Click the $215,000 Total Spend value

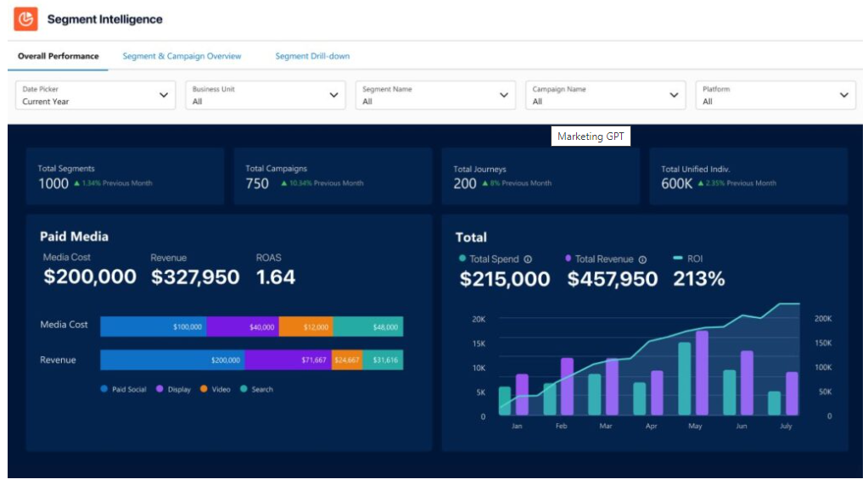point(505,279)
